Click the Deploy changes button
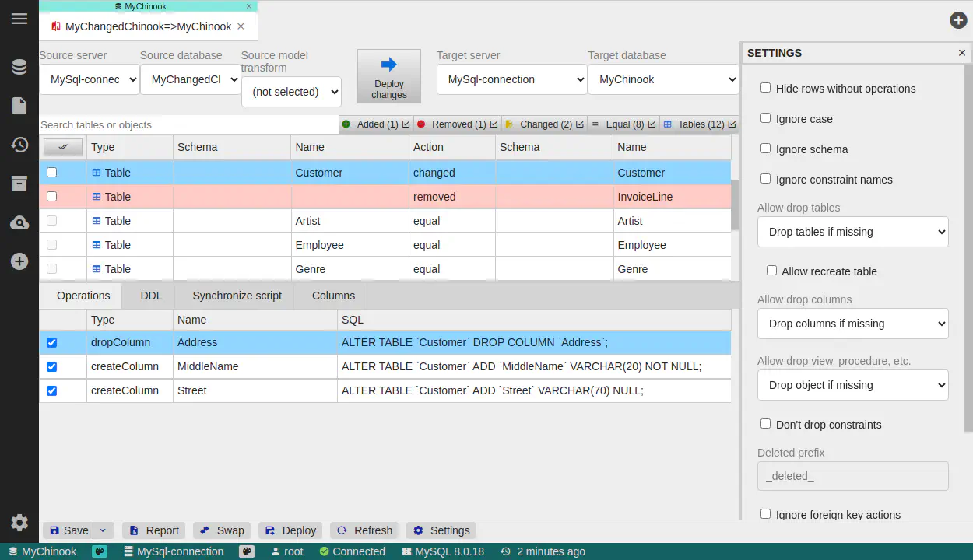973x560 pixels. (388, 76)
